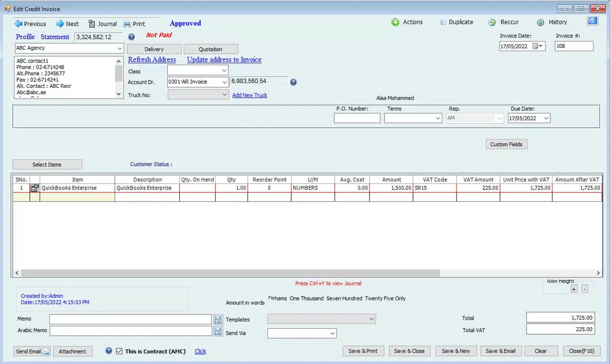Click the Invoice # field showing 108
This screenshot has width=610, height=364.
pyautogui.click(x=574, y=46)
